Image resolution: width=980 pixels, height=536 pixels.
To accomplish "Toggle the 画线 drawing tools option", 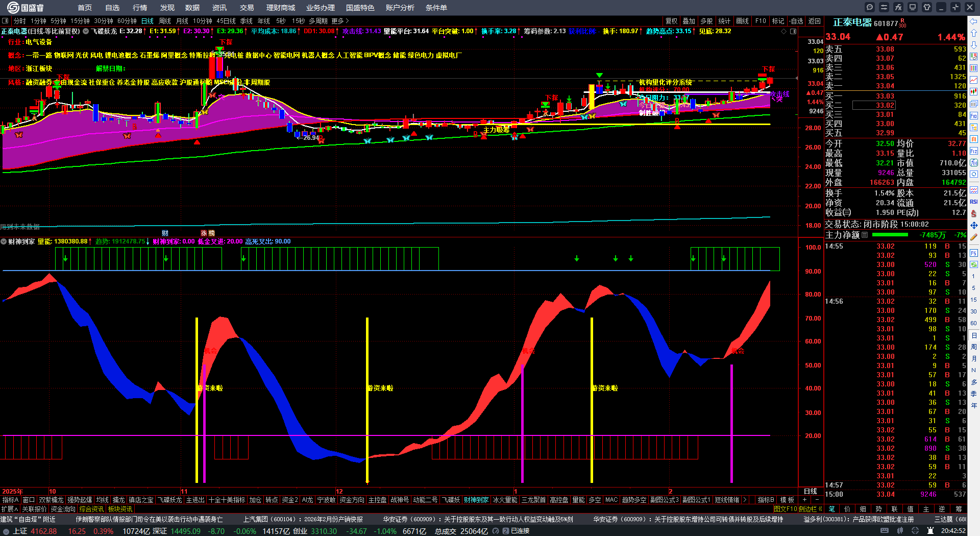I will tap(742, 21).
